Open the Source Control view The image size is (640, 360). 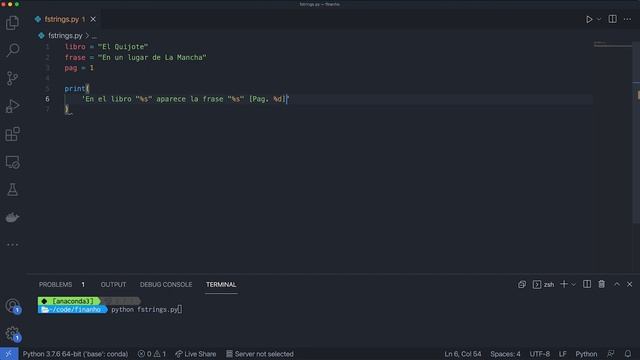(x=12, y=78)
